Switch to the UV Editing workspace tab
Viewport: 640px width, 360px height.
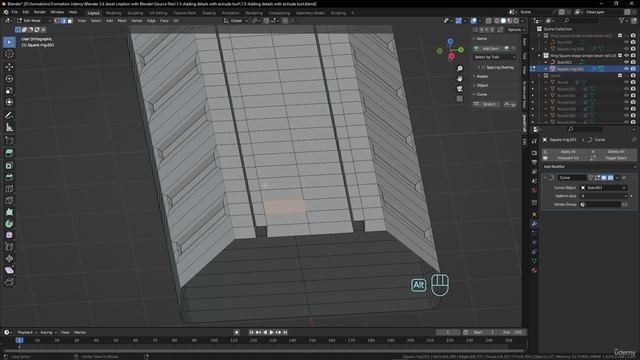pyautogui.click(x=158, y=13)
